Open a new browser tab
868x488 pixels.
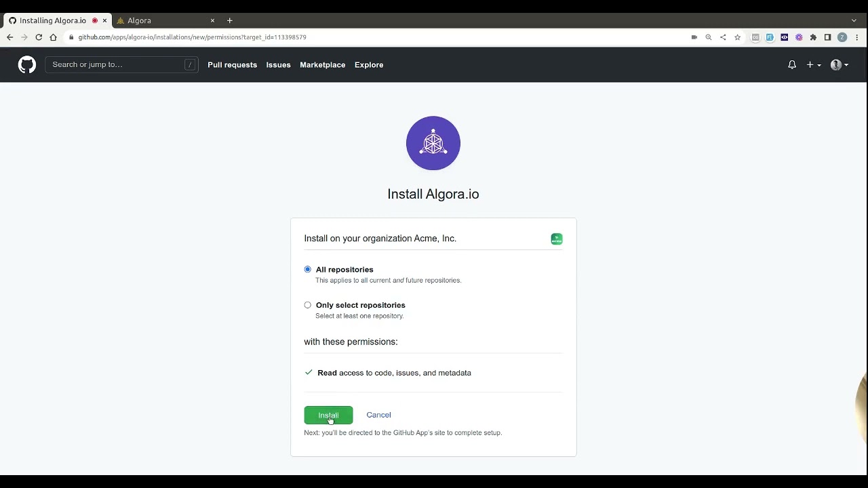230,20
